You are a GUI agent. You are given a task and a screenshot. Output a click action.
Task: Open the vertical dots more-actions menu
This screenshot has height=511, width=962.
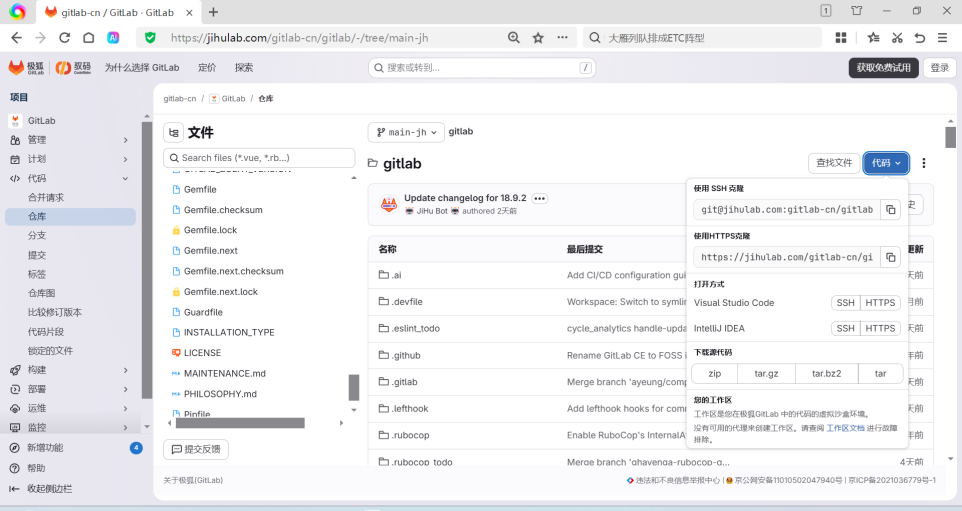click(923, 163)
